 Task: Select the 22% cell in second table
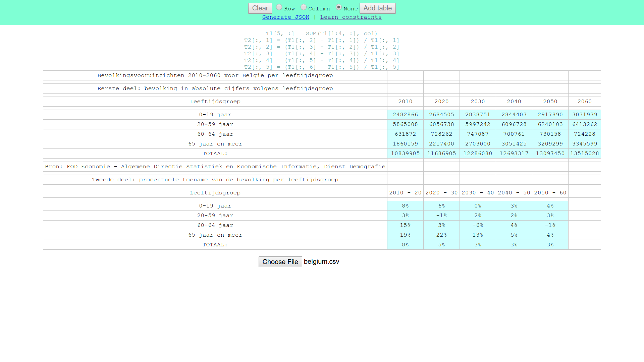[441, 235]
